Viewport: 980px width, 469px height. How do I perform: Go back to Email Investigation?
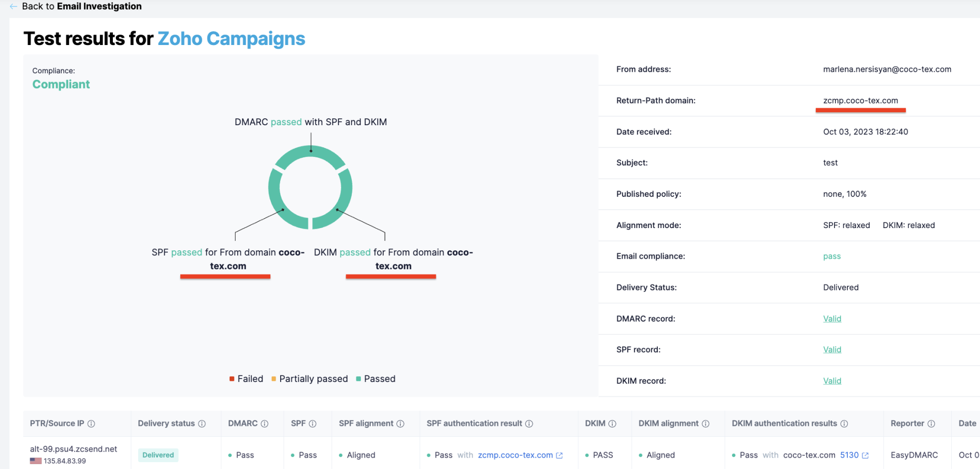click(82, 6)
